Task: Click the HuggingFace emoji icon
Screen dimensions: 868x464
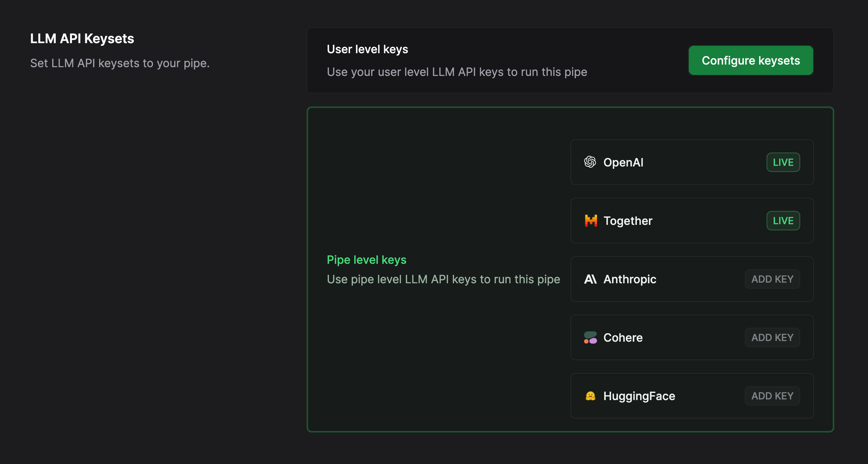Action: (x=590, y=396)
